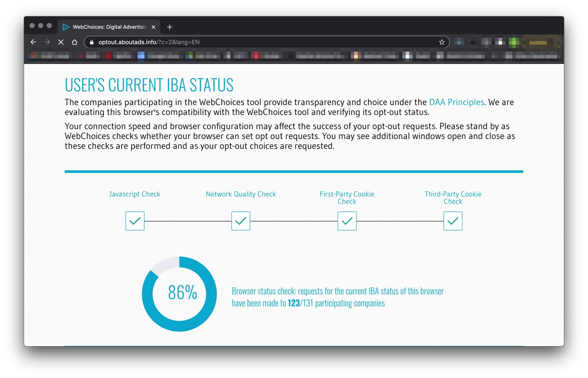Click the Javascript Check checkmark box
This screenshot has height=378, width=588.
click(x=135, y=221)
